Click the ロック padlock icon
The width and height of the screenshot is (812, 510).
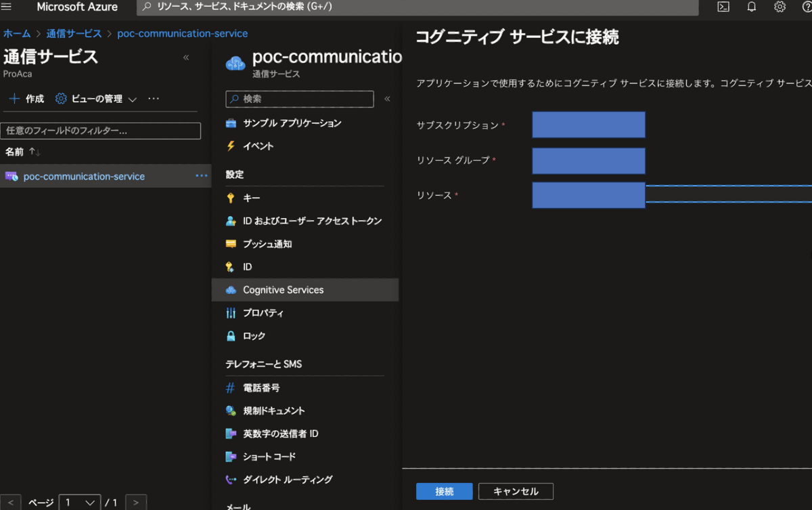pos(231,336)
